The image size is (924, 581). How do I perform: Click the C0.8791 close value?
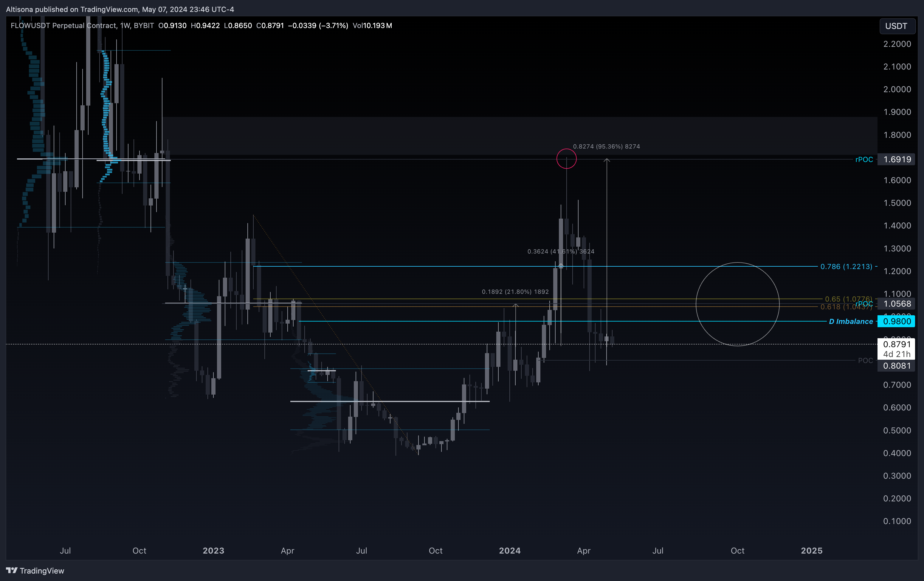[270, 26]
